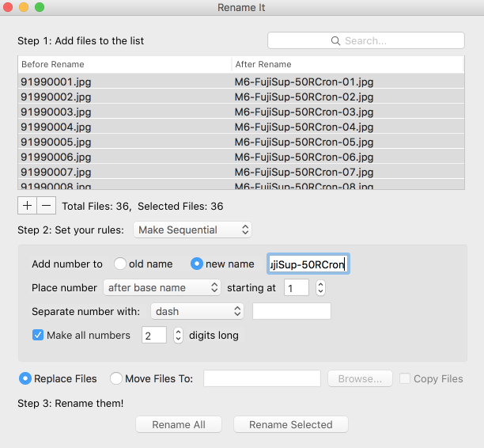Click the M6-FujiSup-50RCron-02.jpg cell

[348, 97]
